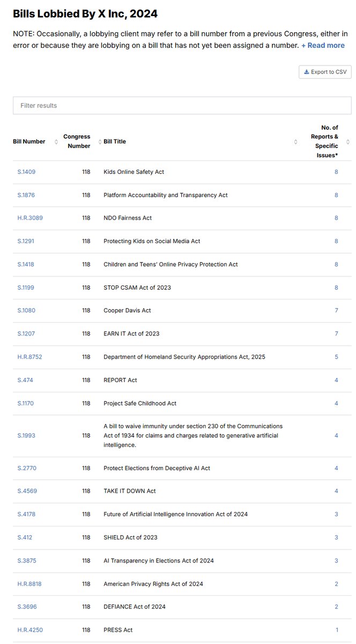Select AI Transparency in Elections Act of 2024
This screenshot has height=644, width=356.
point(159,561)
